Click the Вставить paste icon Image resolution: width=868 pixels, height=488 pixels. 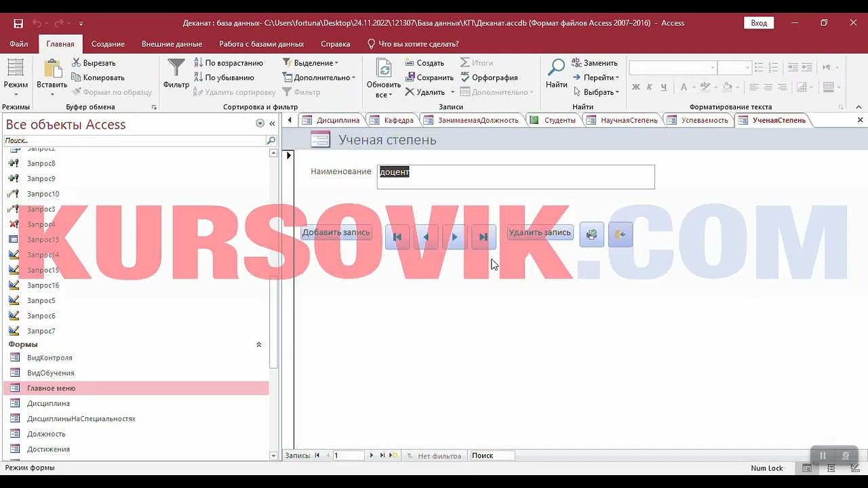point(52,69)
